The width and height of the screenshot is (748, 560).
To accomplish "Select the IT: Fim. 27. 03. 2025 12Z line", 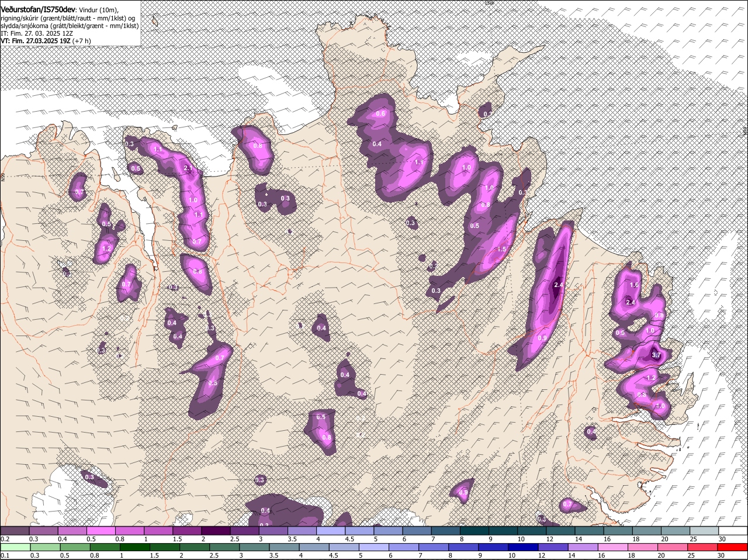I will coord(37,33).
